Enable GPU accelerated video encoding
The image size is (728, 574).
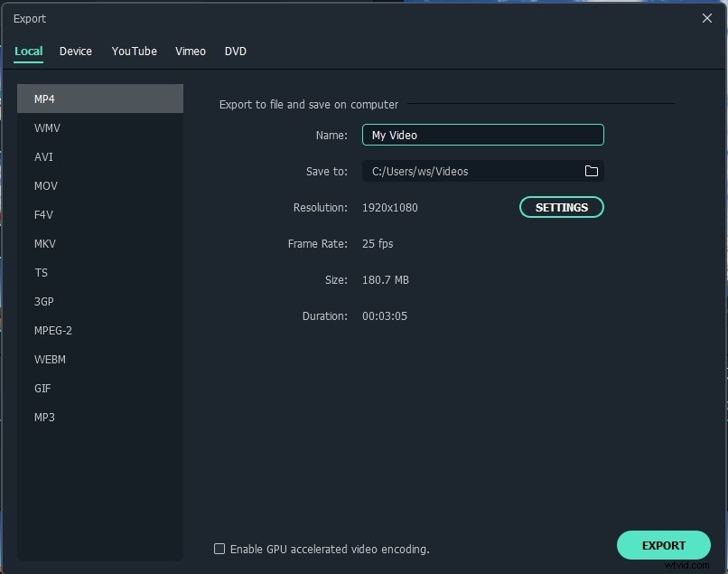219,549
